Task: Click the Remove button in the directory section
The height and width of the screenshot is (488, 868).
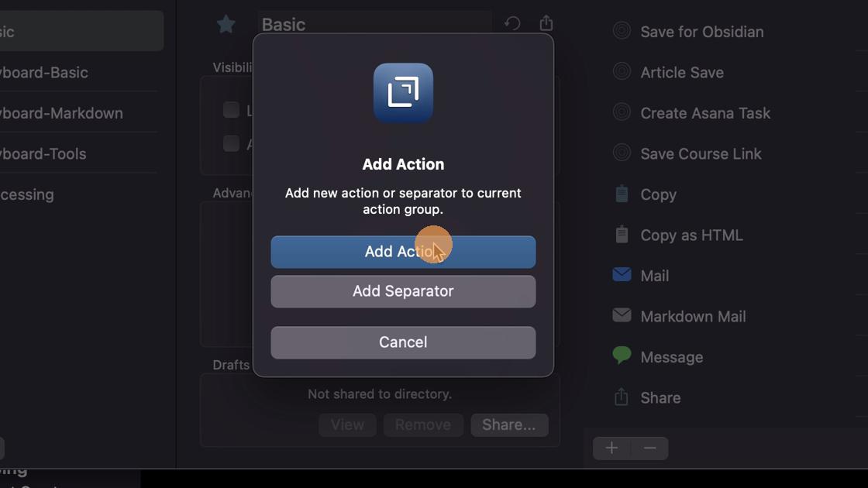Action: 423,425
